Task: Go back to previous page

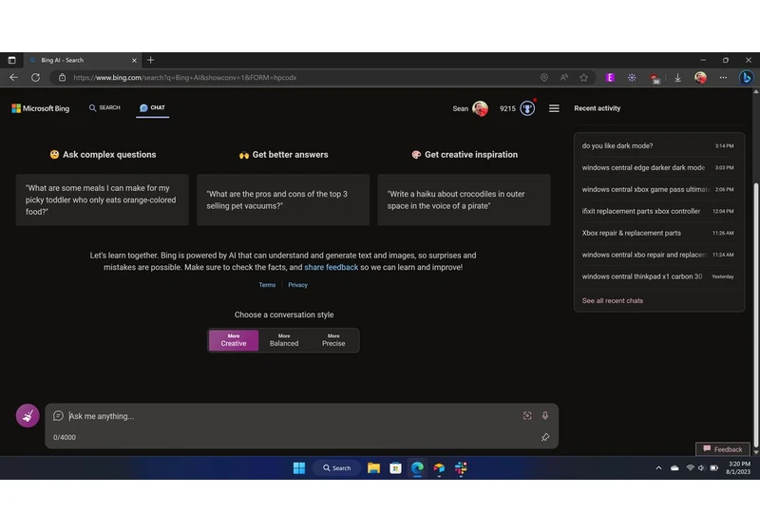Action: (x=13, y=78)
